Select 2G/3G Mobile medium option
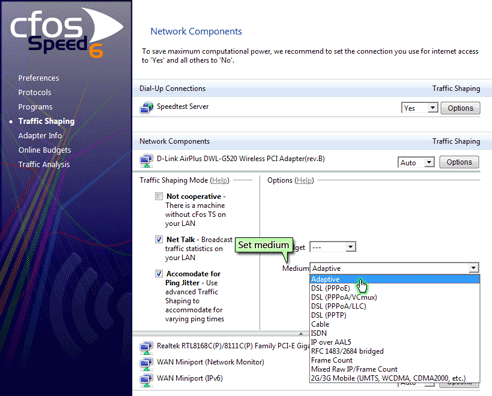 coord(395,378)
